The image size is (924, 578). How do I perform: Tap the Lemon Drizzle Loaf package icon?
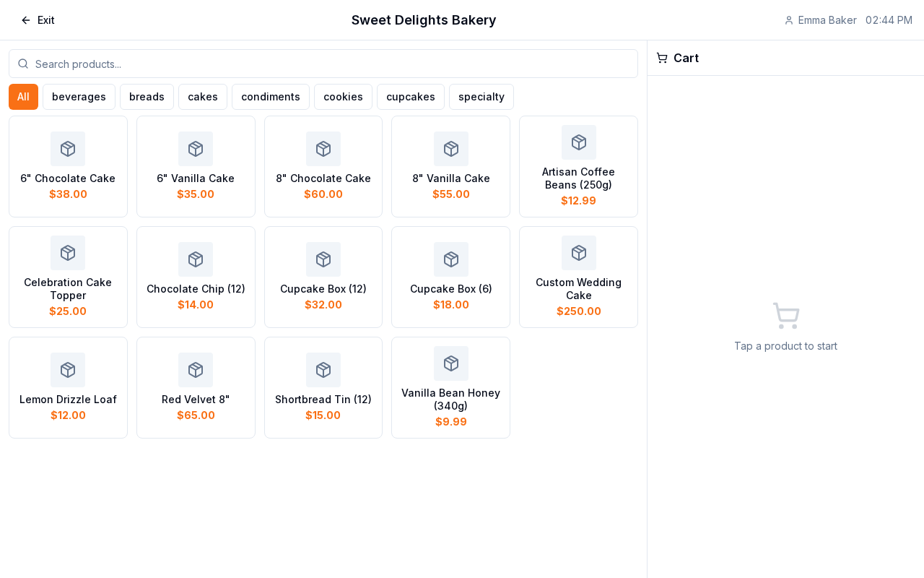(68, 370)
